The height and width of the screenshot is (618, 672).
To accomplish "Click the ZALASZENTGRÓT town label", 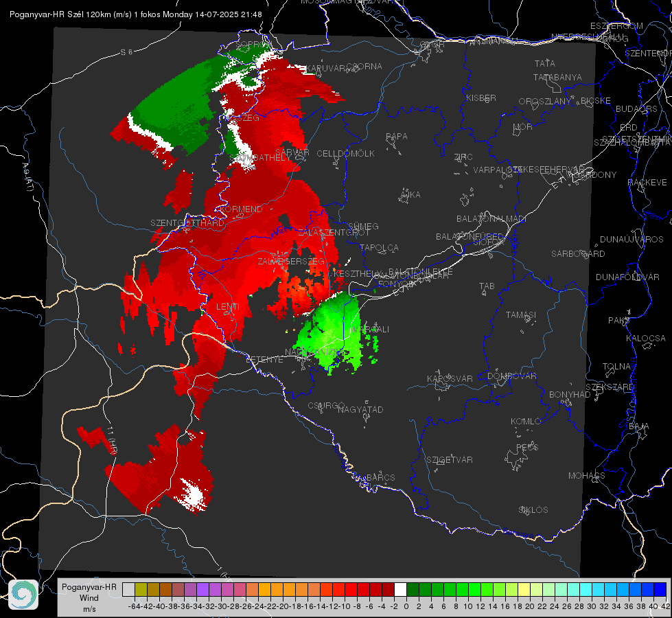I will [x=334, y=233].
